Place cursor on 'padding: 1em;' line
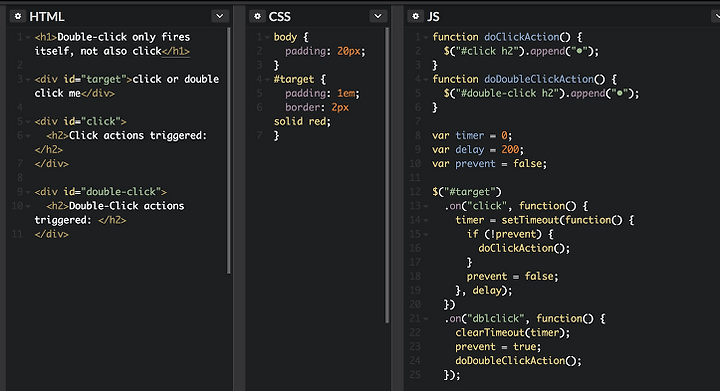Viewport: 720px width, 391px height. click(322, 93)
